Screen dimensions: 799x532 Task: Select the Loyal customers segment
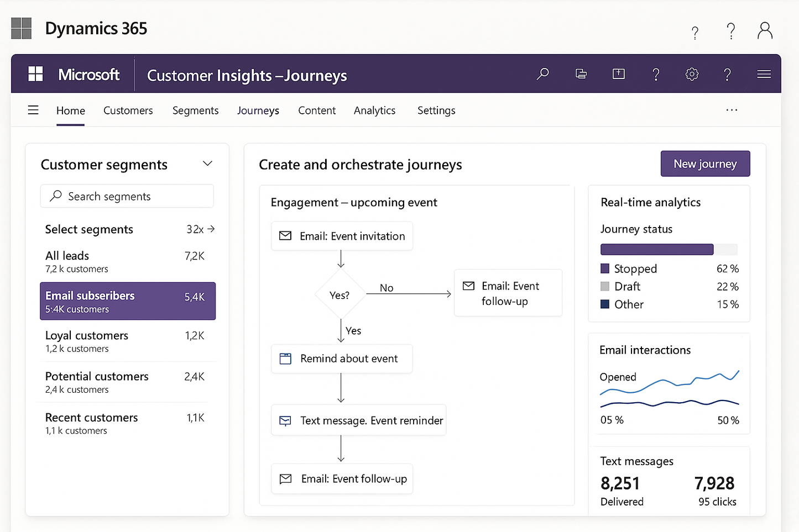(127, 341)
